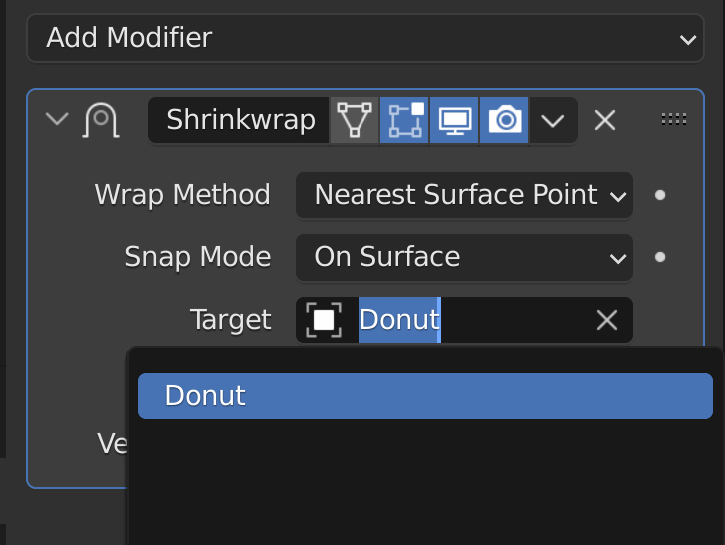Viewport: 725px width, 545px height.
Task: Toggle Edit Mode display of modifier
Action: tap(405, 120)
